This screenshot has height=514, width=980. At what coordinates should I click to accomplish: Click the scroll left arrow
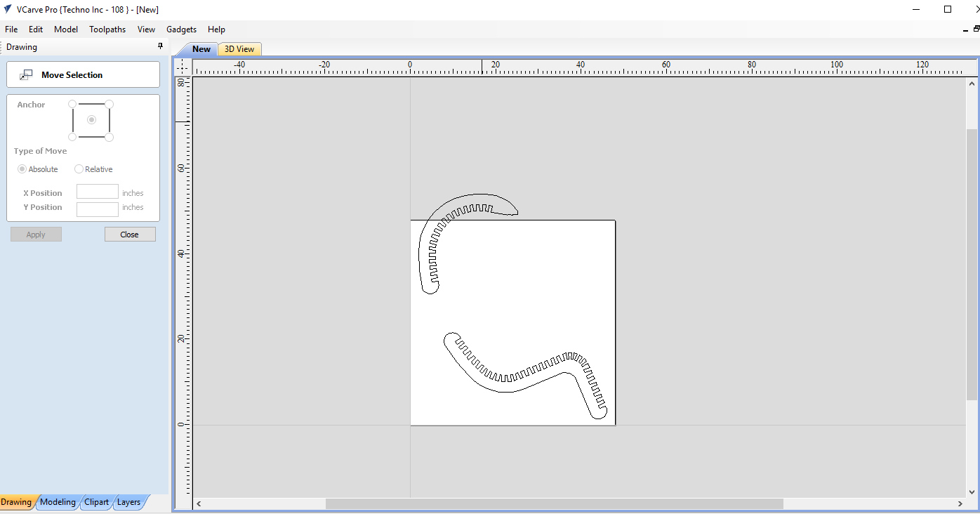coord(199,503)
